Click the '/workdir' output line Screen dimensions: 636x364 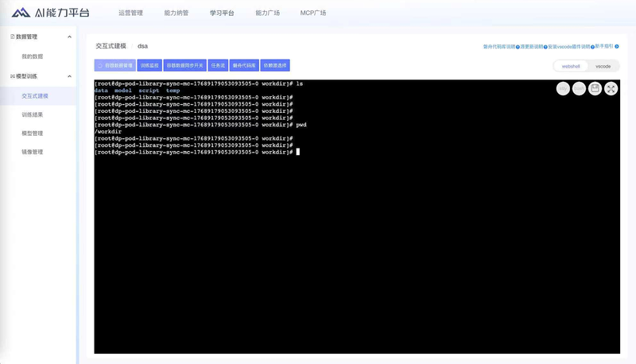[108, 132]
